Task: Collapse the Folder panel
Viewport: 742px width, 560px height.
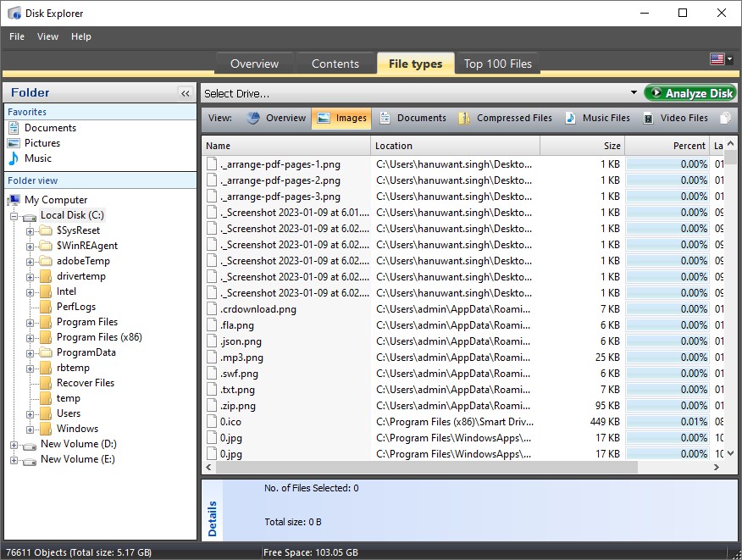Action: click(x=185, y=93)
